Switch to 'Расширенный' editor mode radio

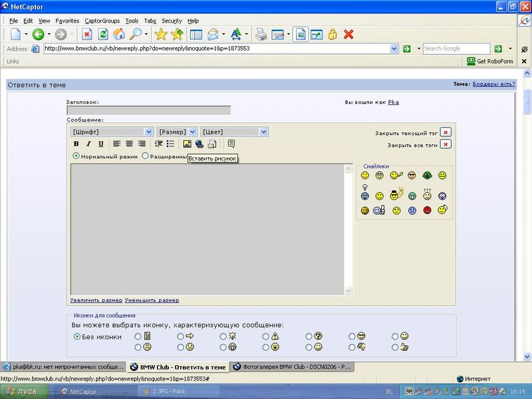click(x=145, y=156)
